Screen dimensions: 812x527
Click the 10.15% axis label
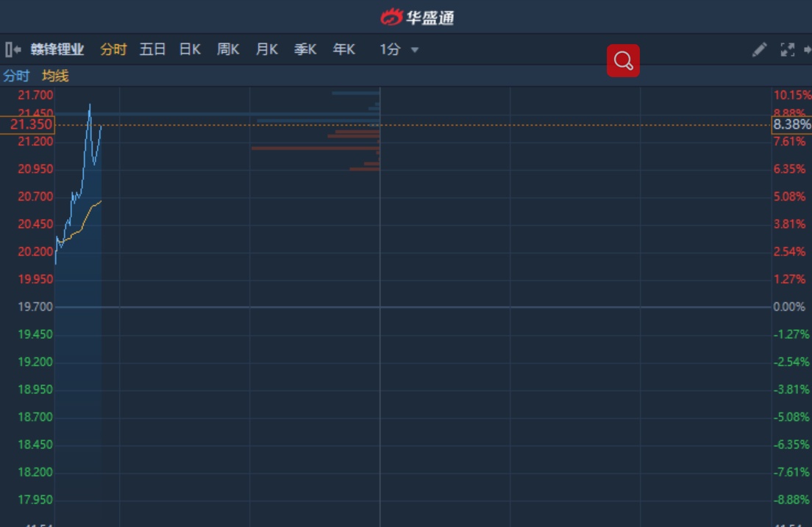pyautogui.click(x=792, y=96)
